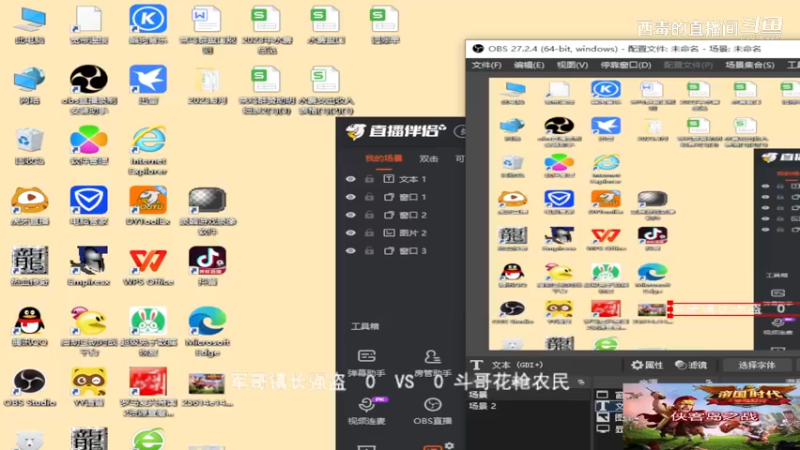800x450 pixels.
Task: Open the 视频连麦 tool in 直播伴侣
Action: coord(366,411)
